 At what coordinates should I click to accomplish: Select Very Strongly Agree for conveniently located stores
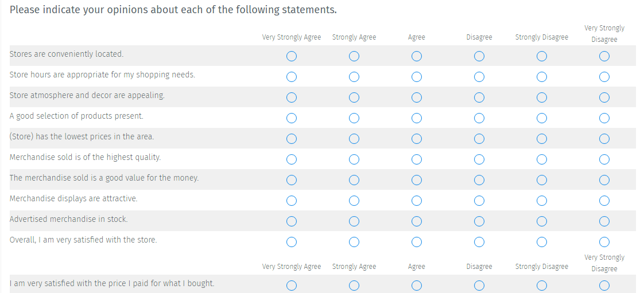292,56
